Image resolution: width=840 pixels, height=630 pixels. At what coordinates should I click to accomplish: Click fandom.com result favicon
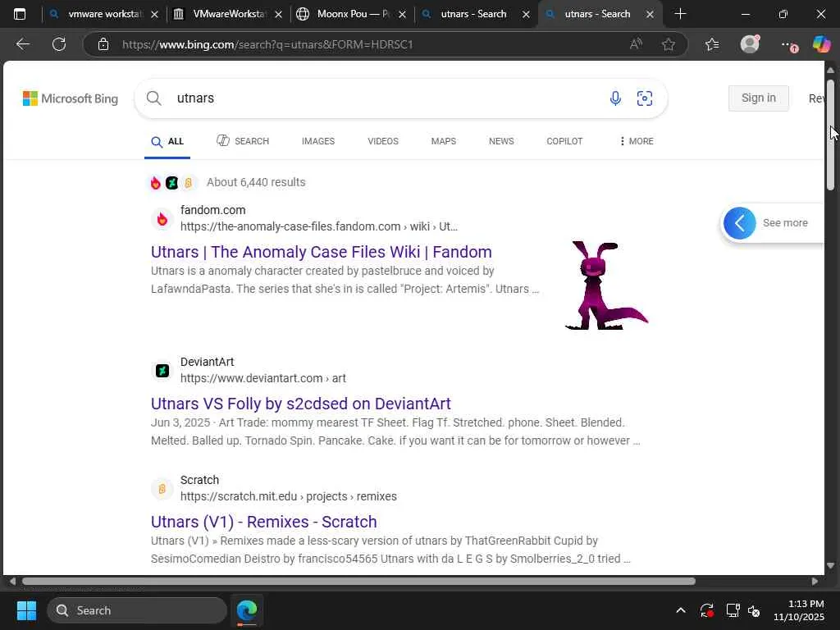tap(162, 218)
